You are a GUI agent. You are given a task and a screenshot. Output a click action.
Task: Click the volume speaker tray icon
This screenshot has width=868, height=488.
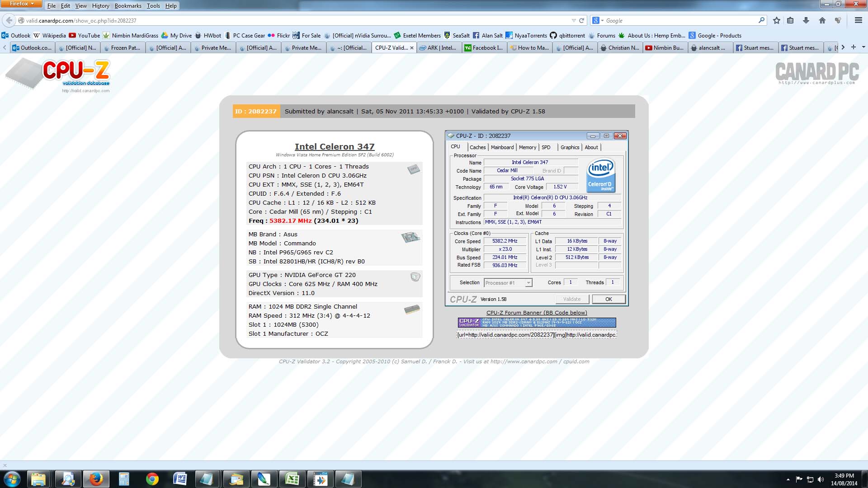point(821,479)
